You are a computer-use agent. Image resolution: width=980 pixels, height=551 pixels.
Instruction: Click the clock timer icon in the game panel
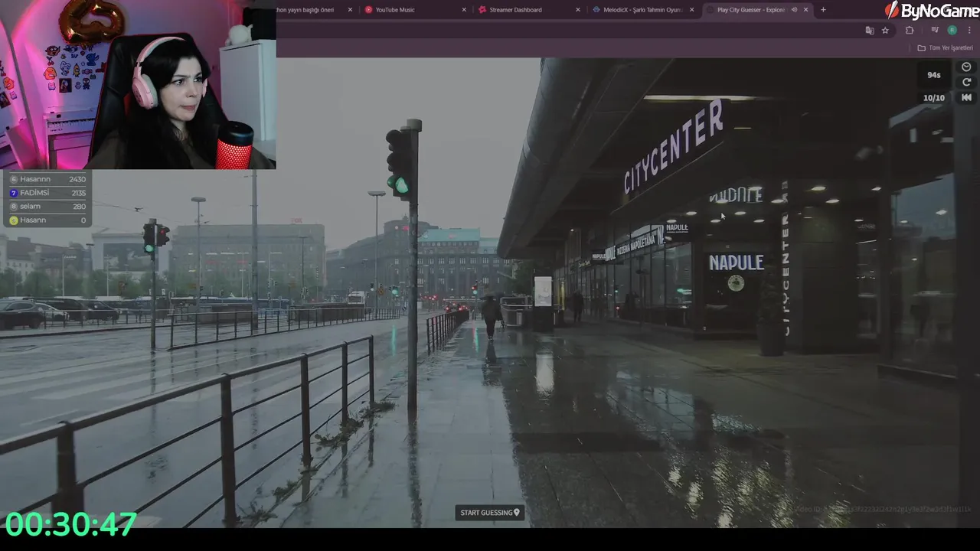[x=966, y=67]
